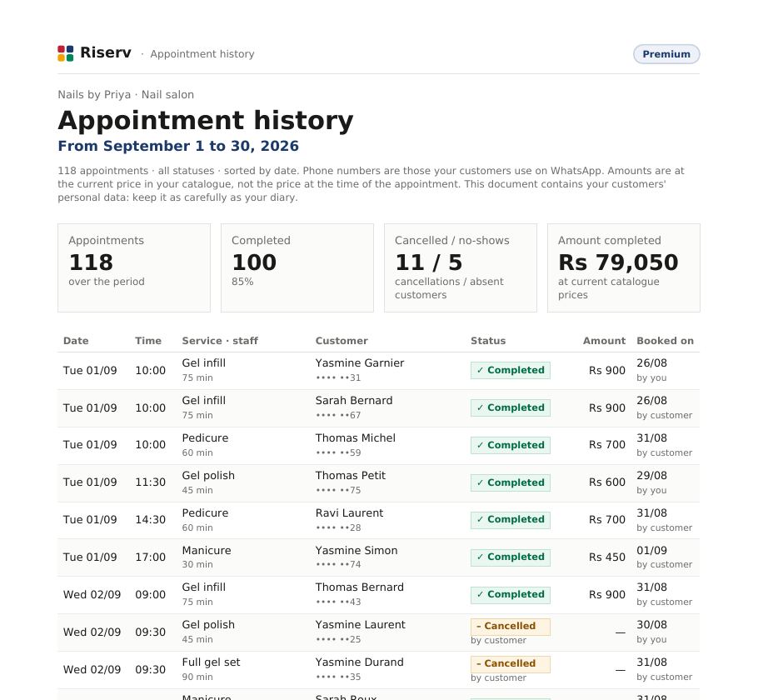Click customer name Thomas Petit

coord(351,476)
